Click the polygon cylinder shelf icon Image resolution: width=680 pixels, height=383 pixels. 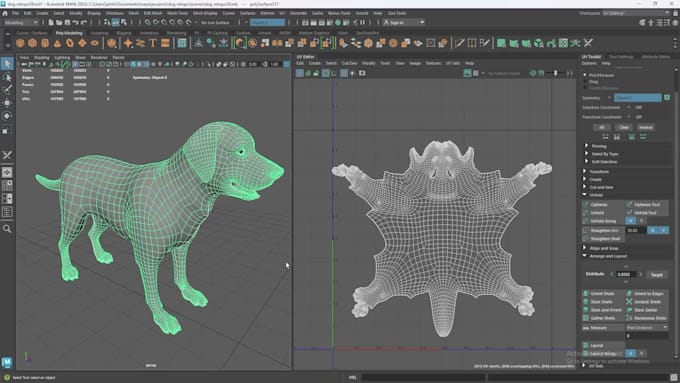(45, 43)
